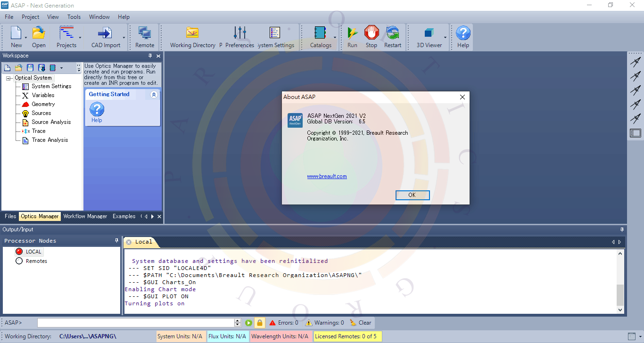644x343 pixels.
Task: Switch to the Examples tab
Action: (124, 216)
